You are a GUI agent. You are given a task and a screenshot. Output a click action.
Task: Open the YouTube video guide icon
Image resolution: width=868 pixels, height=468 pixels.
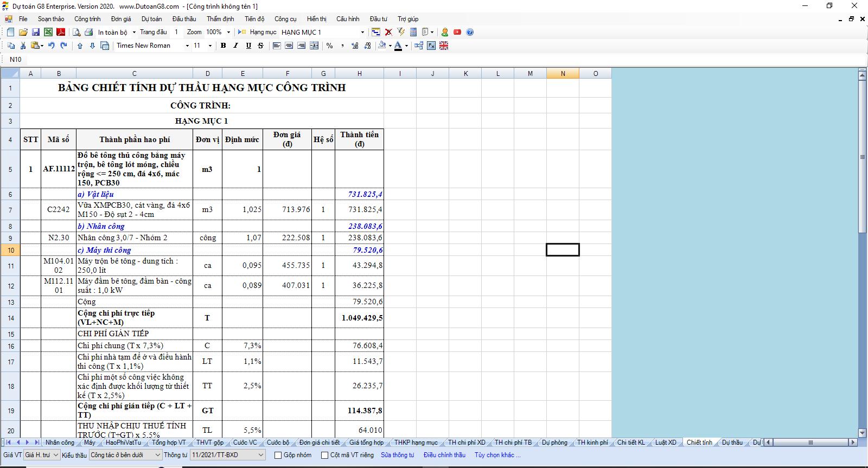coord(457,32)
